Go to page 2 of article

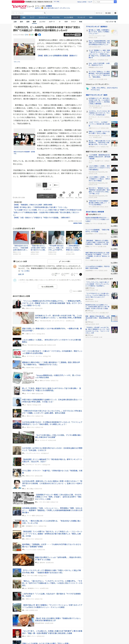pyautogui.click(x=50, y=185)
